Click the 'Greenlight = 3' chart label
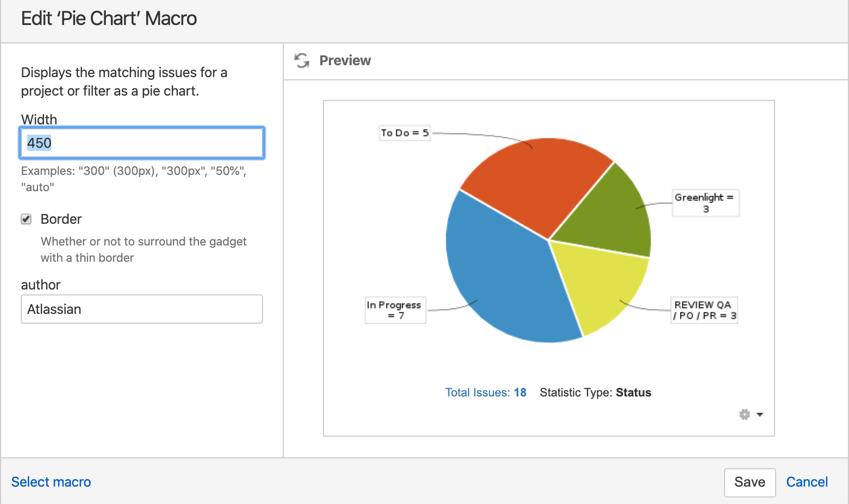The image size is (849, 504). click(706, 203)
